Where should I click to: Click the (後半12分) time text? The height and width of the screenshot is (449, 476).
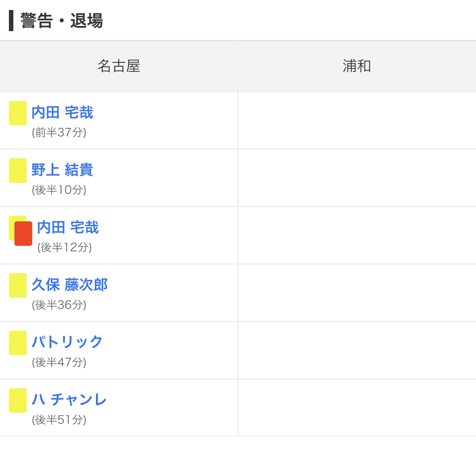[65, 247]
